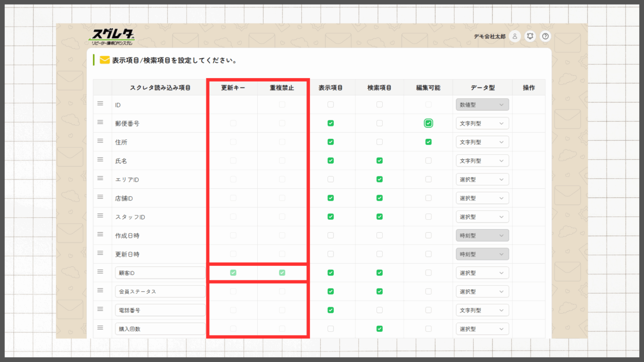
Task: Click the user profile icon
Action: (x=515, y=36)
